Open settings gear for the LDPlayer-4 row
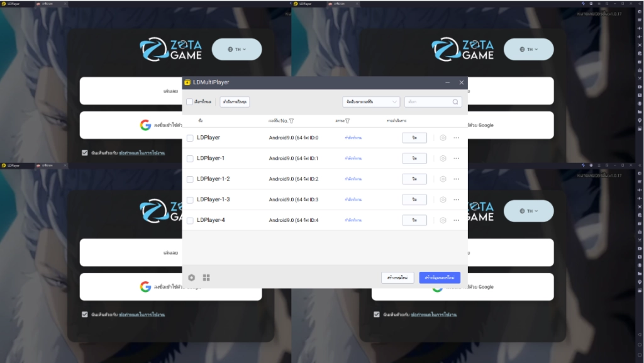Image resolution: width=644 pixels, height=363 pixels. point(443,221)
